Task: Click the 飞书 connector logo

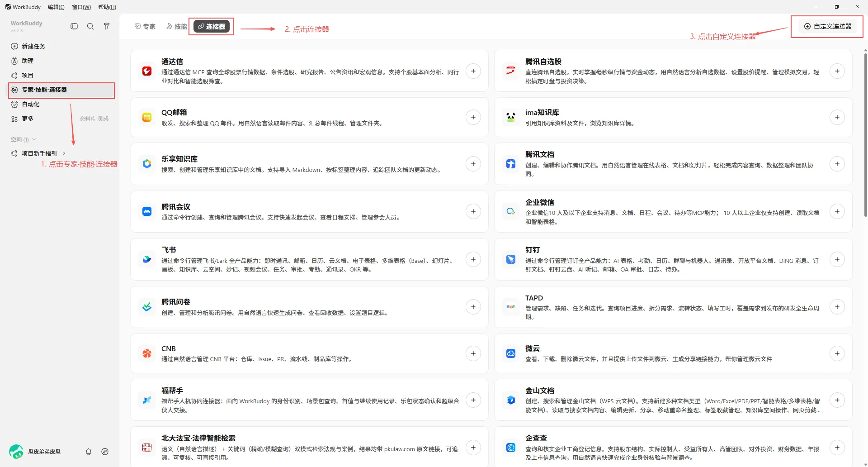Action: click(x=147, y=259)
